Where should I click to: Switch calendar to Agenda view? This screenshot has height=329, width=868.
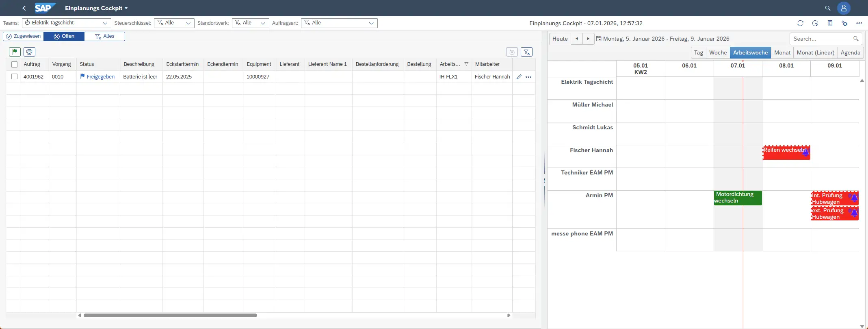coord(850,52)
